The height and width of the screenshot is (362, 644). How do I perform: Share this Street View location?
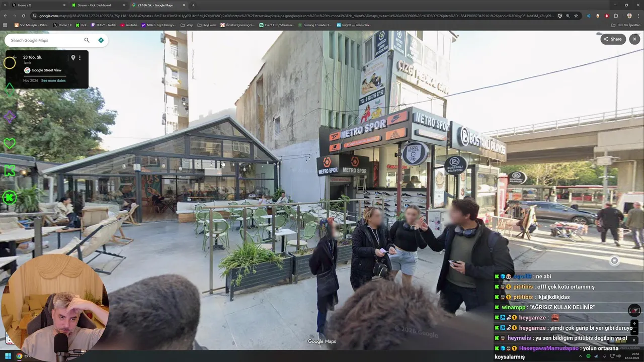coord(613,39)
